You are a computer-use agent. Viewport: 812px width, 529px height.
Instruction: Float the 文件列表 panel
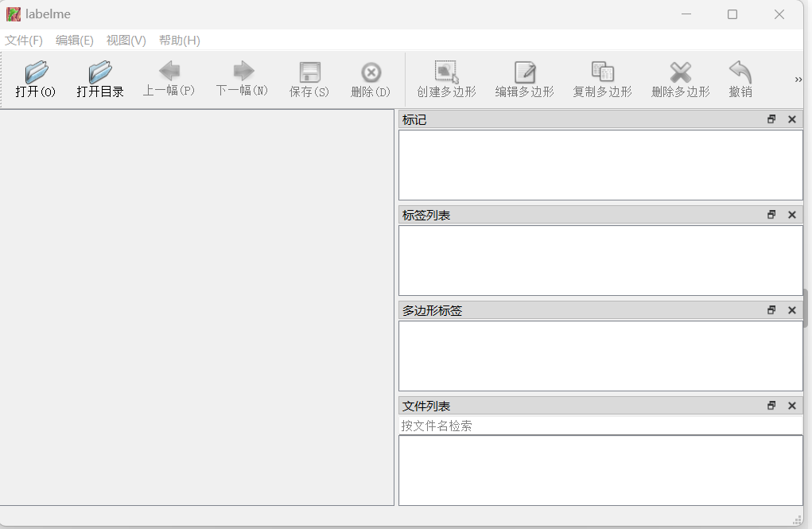coord(771,405)
